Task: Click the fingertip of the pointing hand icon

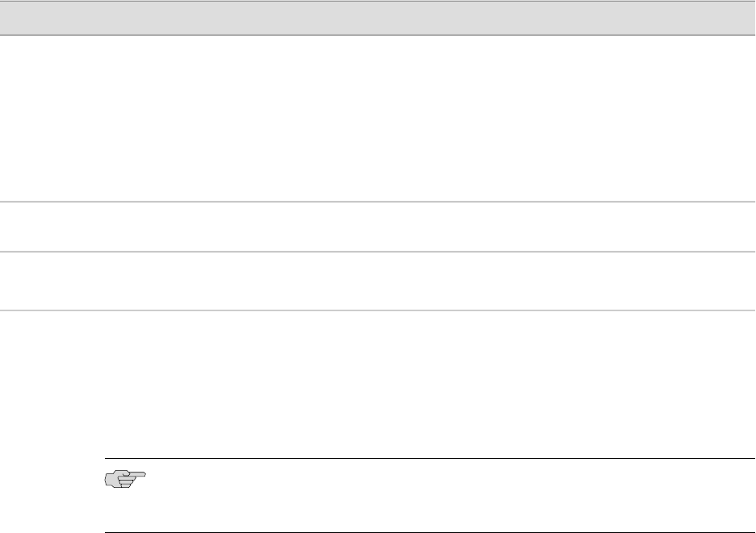Action: pyautogui.click(x=146, y=475)
